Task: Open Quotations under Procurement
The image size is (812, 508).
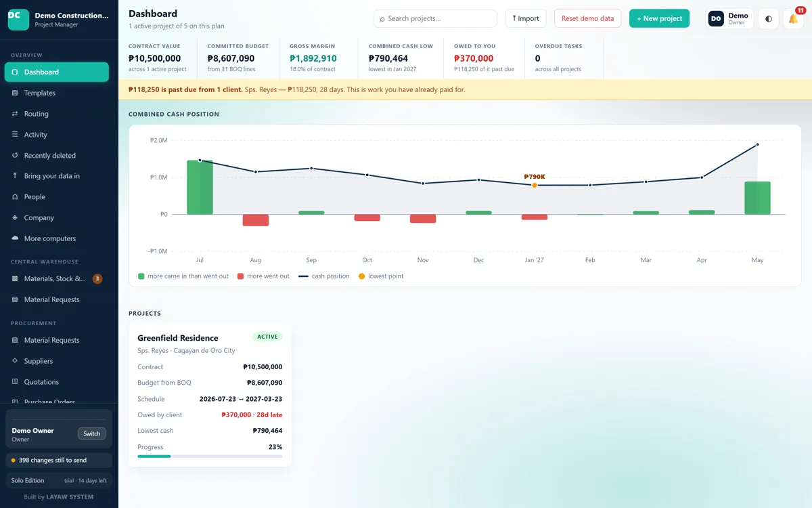Action: click(x=57, y=382)
